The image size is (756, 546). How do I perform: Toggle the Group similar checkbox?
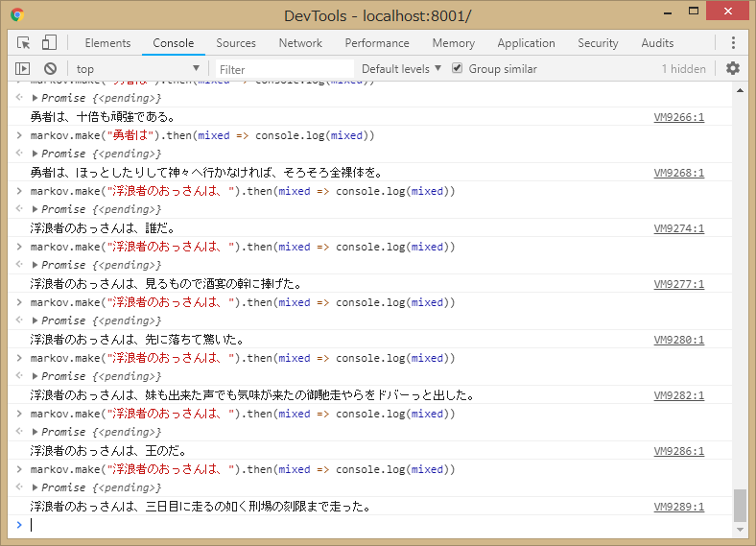458,69
